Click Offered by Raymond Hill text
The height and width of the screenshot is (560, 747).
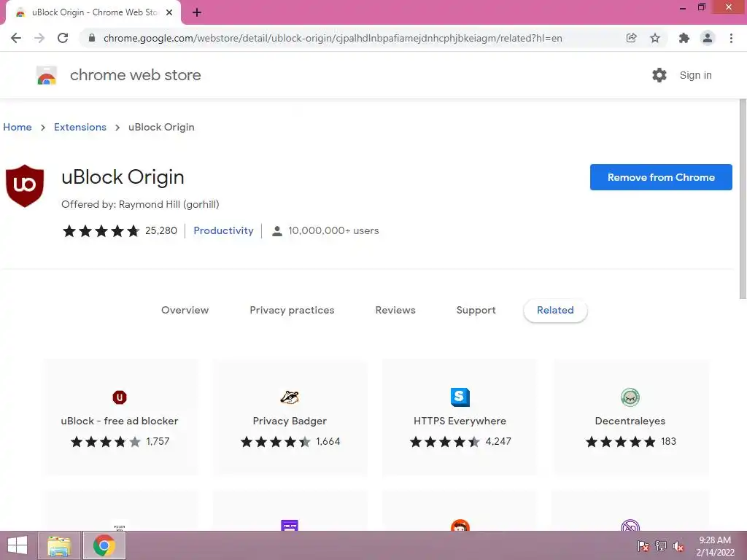click(x=140, y=204)
